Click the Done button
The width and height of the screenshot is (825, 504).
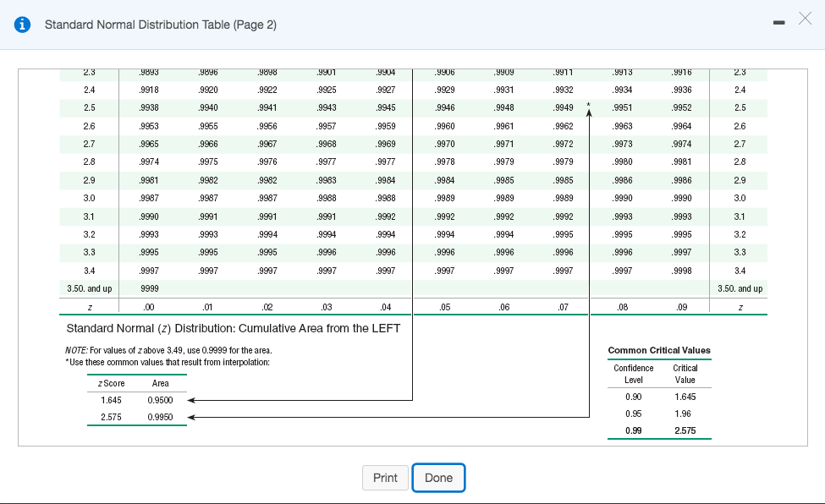tap(438, 477)
